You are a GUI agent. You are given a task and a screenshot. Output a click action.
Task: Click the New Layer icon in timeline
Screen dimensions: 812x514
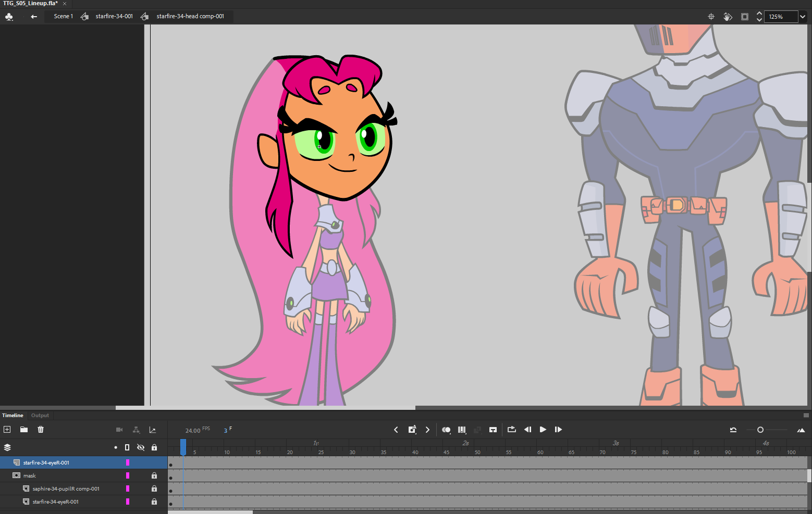tap(7, 430)
